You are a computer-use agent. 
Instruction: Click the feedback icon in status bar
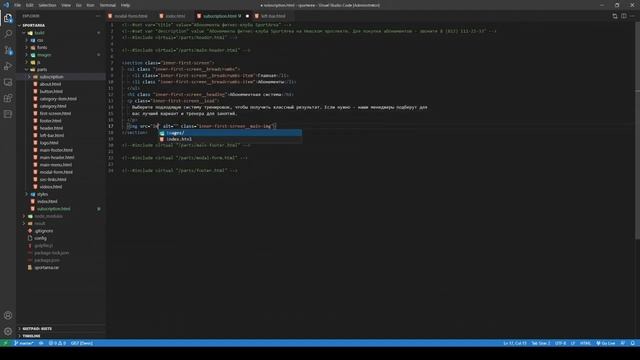click(x=623, y=343)
